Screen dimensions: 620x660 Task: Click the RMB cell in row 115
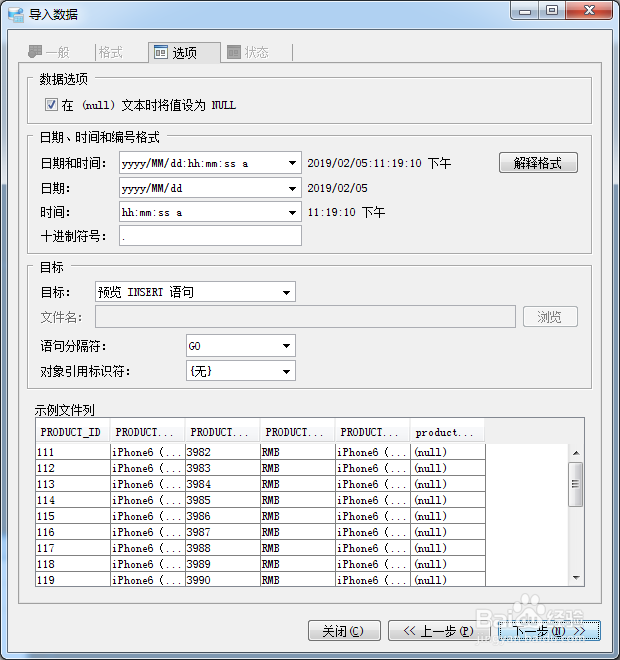298,516
